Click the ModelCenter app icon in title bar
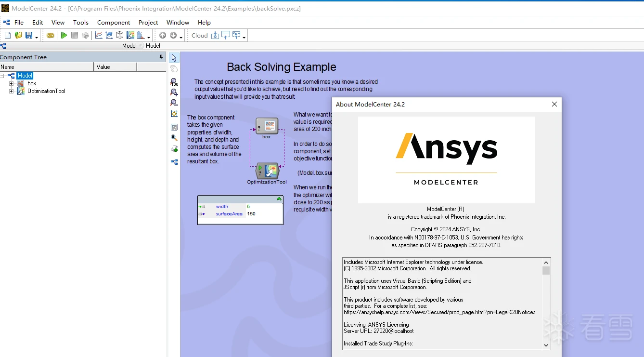644x357 pixels. point(5,8)
